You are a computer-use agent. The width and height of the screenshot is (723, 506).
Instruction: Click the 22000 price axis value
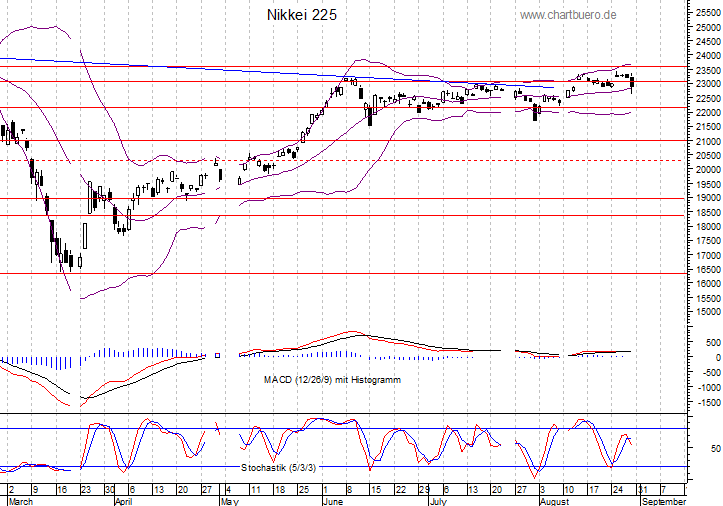[x=708, y=113]
